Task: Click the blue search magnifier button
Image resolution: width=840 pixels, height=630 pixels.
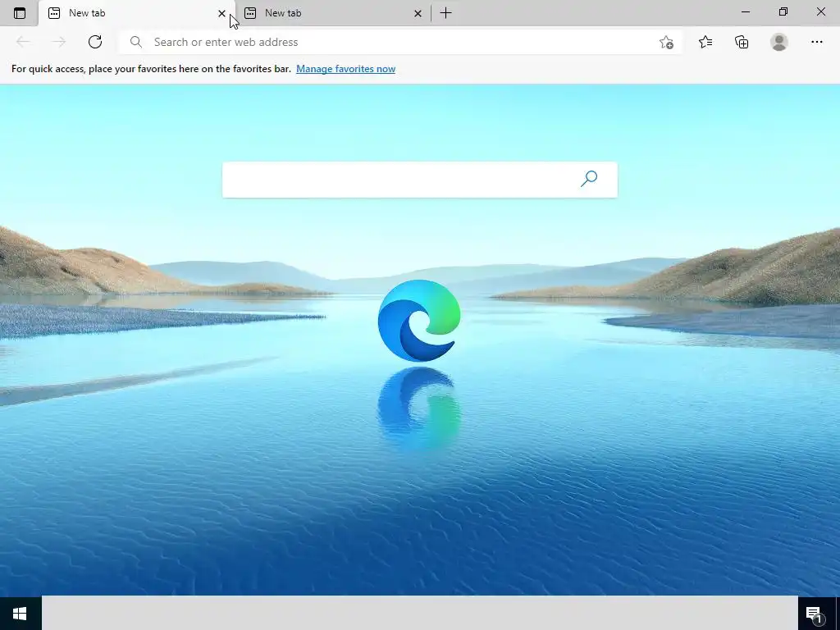Action: (589, 179)
